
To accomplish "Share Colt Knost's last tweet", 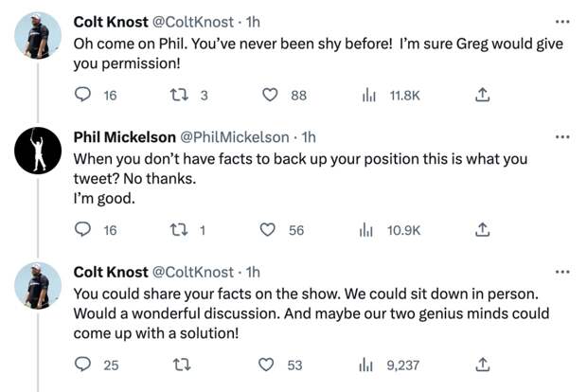I will (x=482, y=365).
